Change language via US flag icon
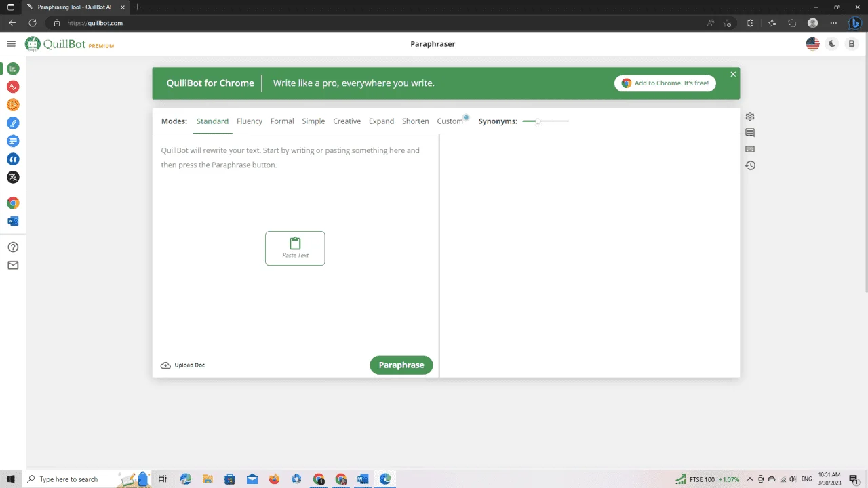This screenshot has width=868, height=488. click(812, 44)
